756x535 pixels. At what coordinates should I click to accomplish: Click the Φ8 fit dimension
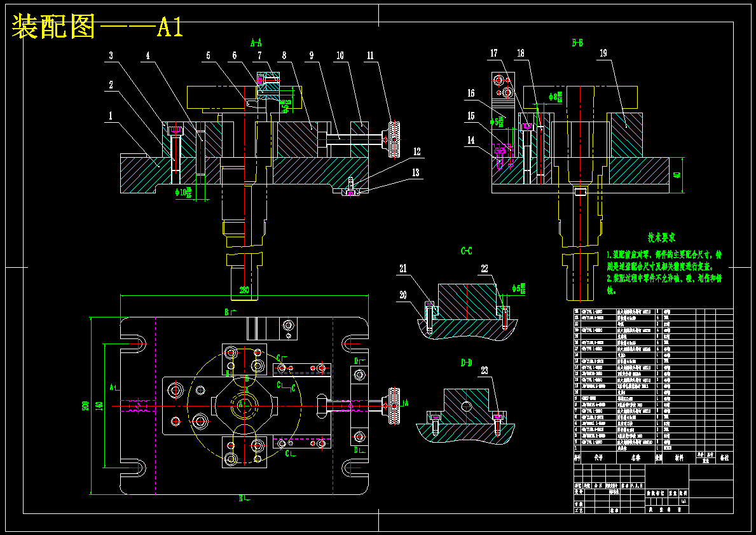pos(556,96)
